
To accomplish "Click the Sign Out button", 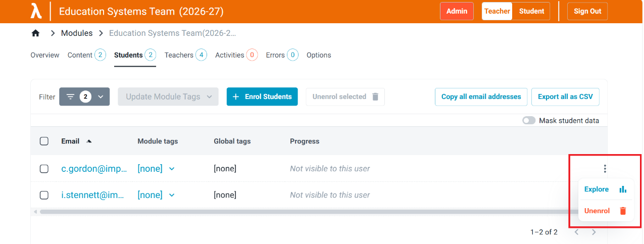I will [x=587, y=11].
